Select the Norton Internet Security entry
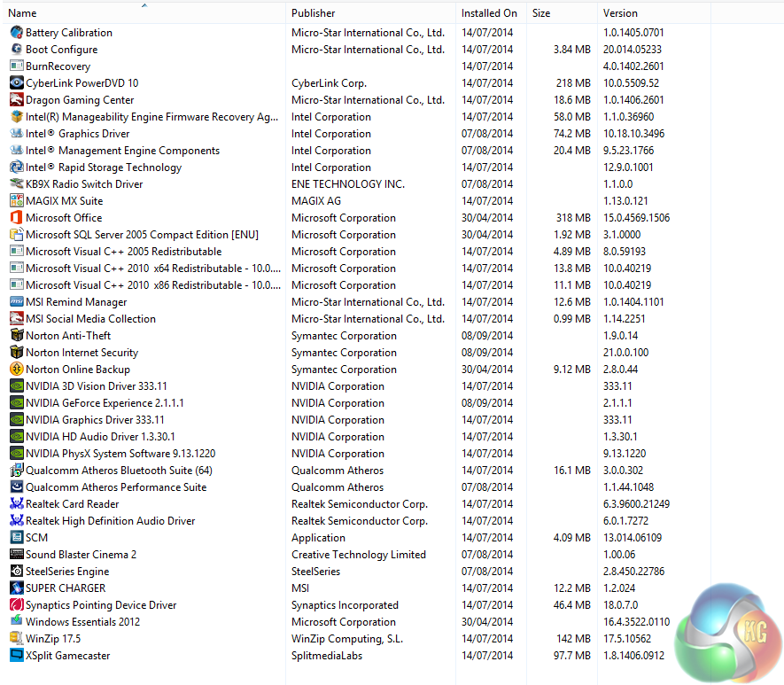The image size is (784, 685). coord(82,353)
